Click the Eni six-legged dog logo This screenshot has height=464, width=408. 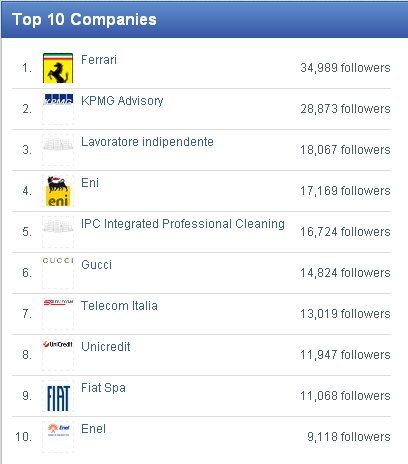[58, 191]
